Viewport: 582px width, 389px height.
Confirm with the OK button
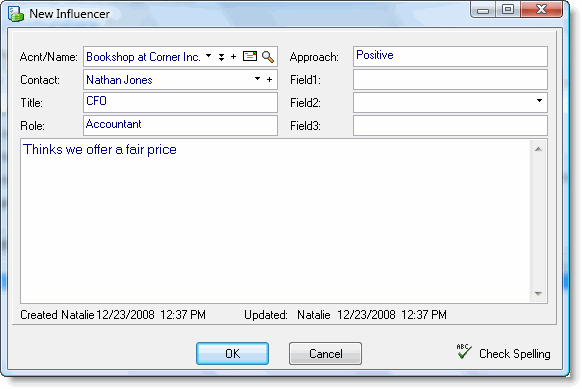232,353
